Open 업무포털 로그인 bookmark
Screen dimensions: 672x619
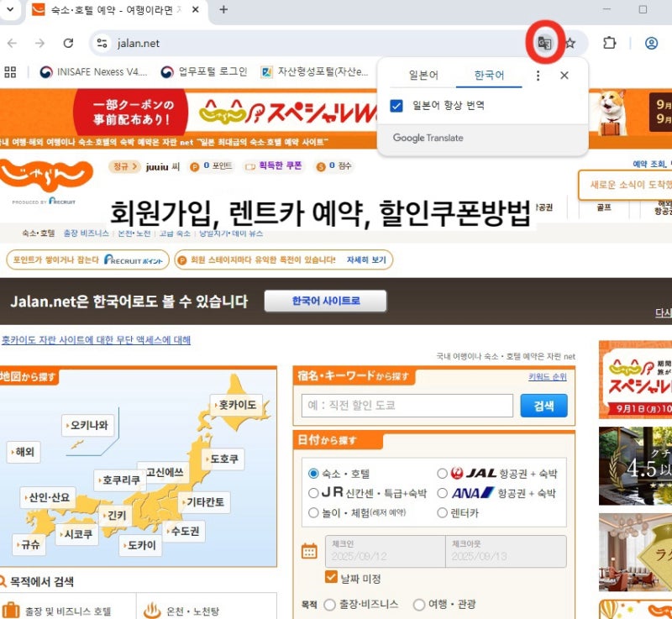click(204, 72)
